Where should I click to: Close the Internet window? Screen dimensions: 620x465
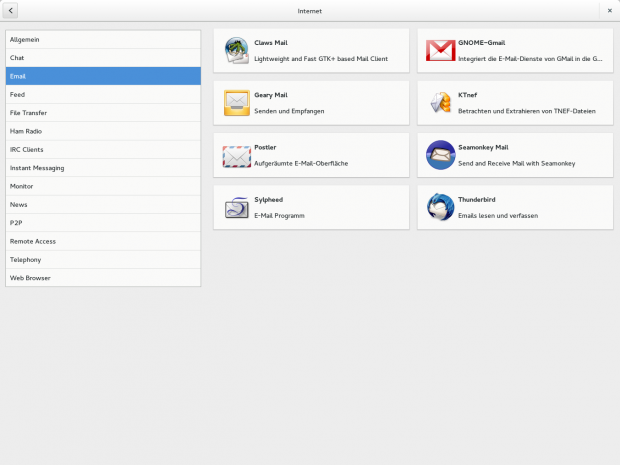pos(609,11)
